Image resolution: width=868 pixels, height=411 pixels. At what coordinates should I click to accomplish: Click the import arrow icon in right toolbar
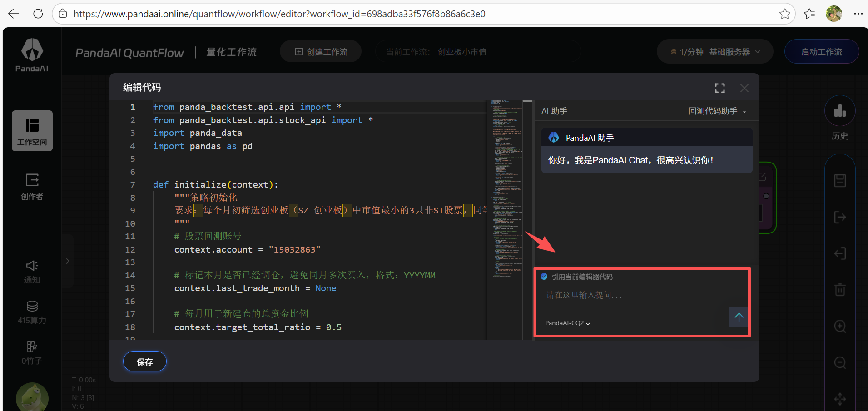pos(840,253)
